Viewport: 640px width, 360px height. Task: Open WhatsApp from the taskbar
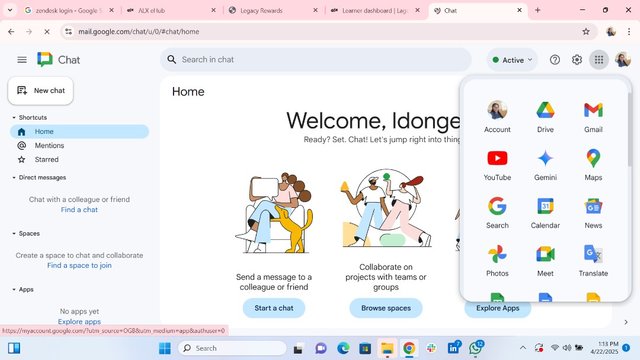[x=476, y=348]
